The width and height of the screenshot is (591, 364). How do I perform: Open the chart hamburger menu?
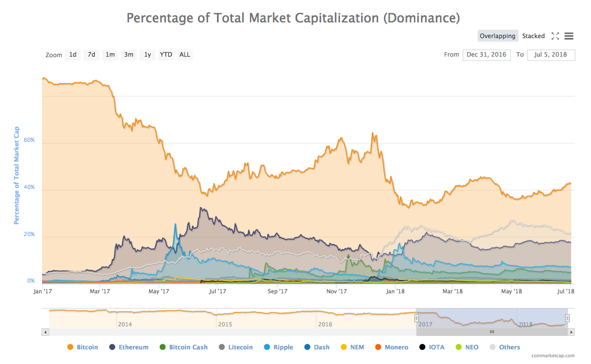pos(569,36)
